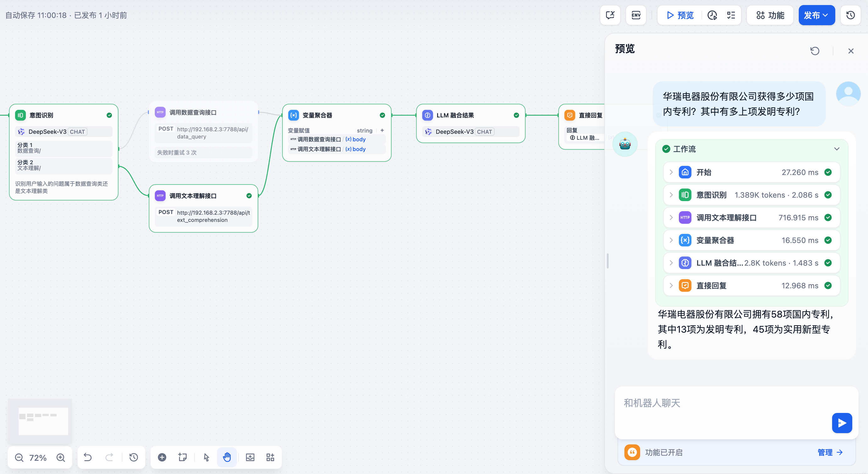The width and height of the screenshot is (868, 474).
Task: Restart the preview conversation
Action: [x=815, y=51]
